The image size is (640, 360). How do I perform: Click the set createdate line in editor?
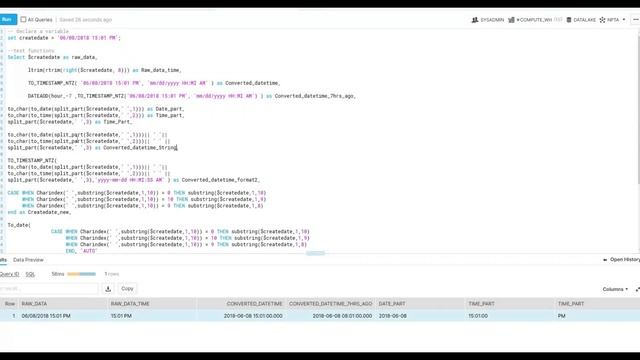pos(64,38)
